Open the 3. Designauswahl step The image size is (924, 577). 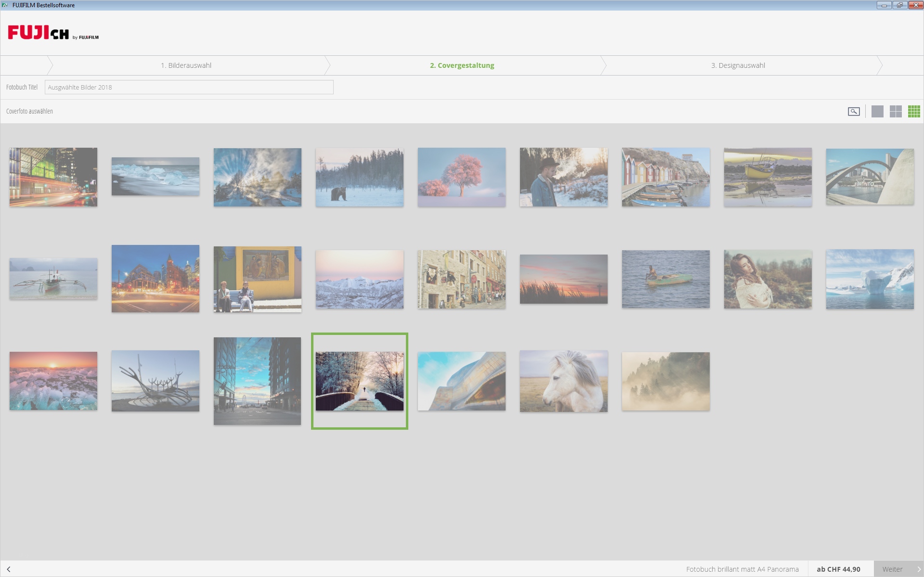tap(738, 65)
